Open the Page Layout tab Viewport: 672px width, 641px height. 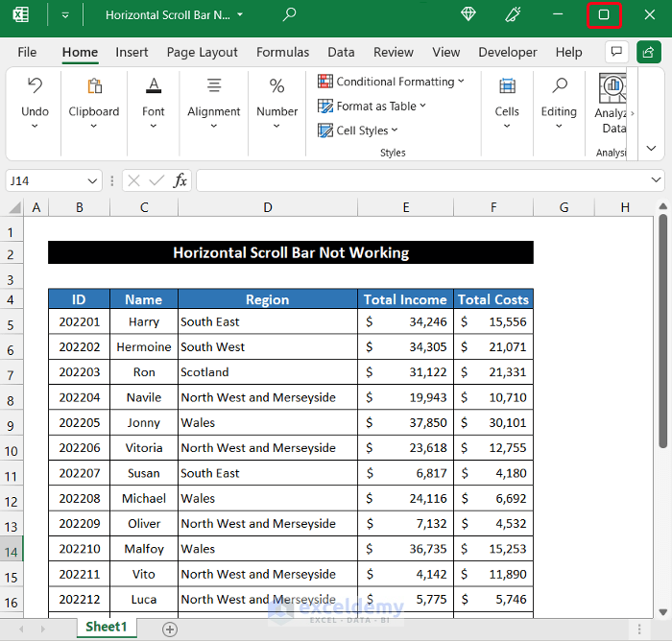[x=202, y=52]
